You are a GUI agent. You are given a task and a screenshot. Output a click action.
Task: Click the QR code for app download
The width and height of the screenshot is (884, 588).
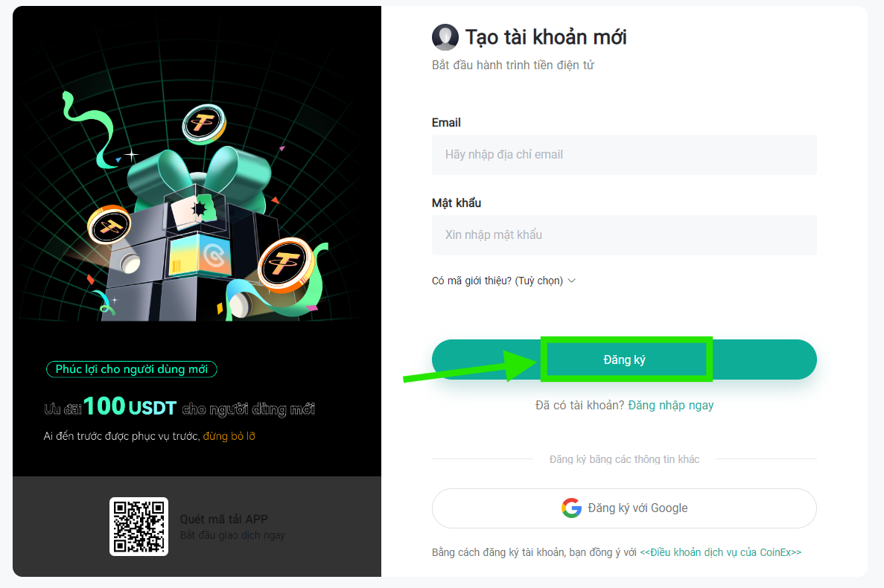coord(139,527)
